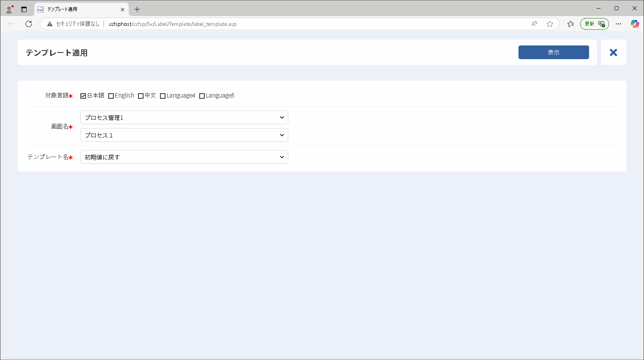This screenshot has height=360, width=644.
Task: Select the テンプレート適用 browser tab
Action: [82, 9]
